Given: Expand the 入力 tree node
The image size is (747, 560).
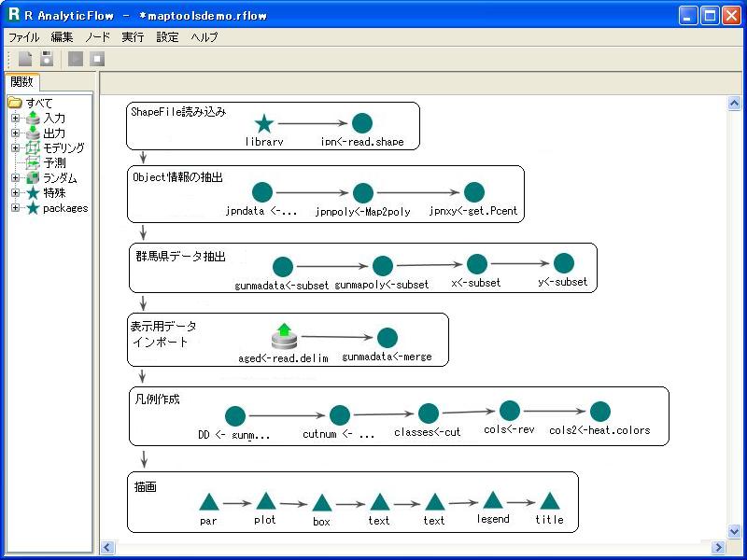Looking at the screenshot, I should [15, 119].
